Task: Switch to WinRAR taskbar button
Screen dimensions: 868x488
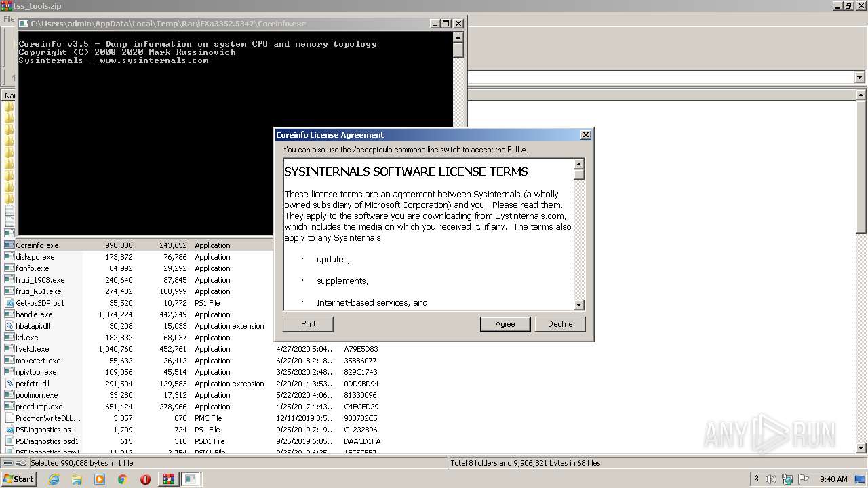Action: 168,479
